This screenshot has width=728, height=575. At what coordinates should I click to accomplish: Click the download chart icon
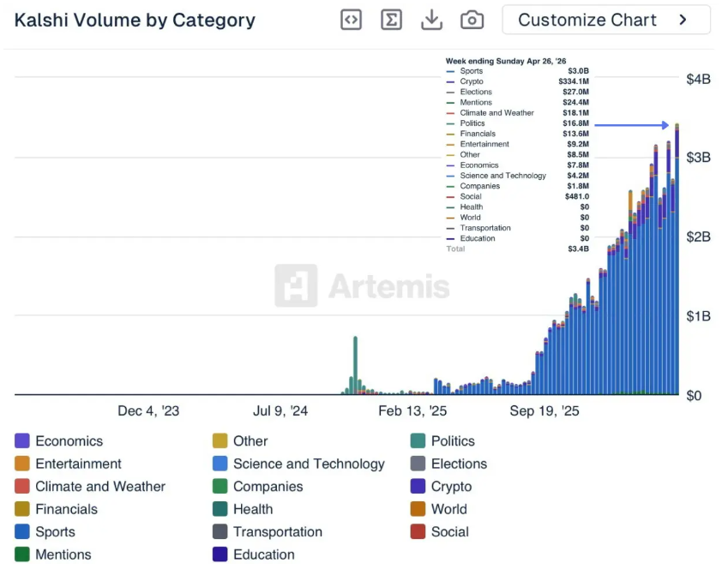[x=431, y=20]
